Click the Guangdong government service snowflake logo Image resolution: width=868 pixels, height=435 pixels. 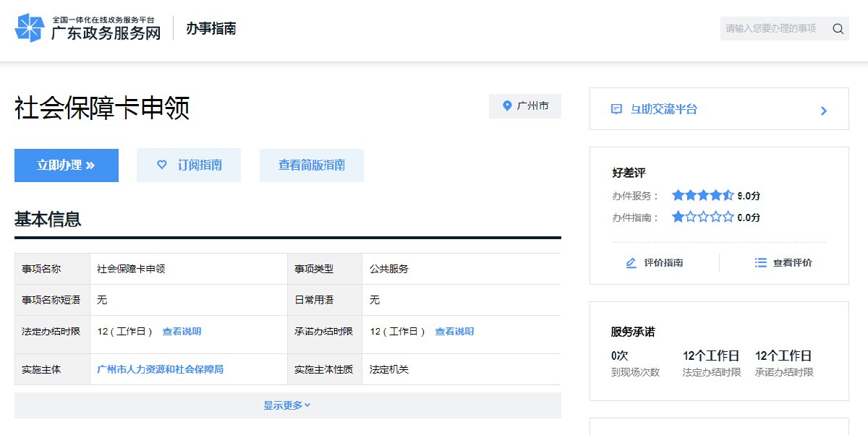pyautogui.click(x=30, y=28)
